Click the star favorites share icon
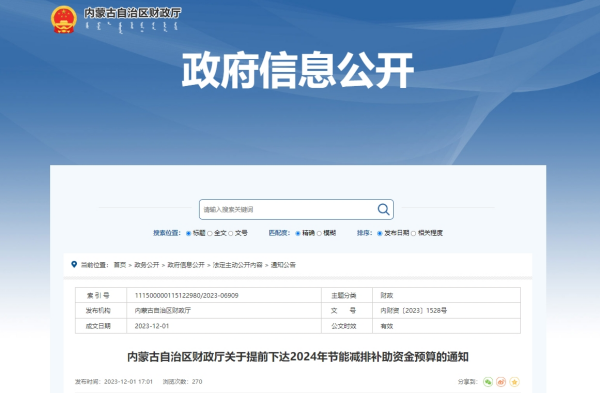Image resolution: width=600 pixels, height=393 pixels. coord(514,382)
